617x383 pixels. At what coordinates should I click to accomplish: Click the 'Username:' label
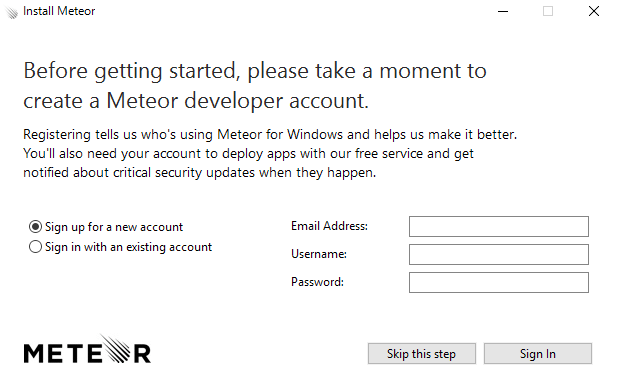pyautogui.click(x=319, y=254)
